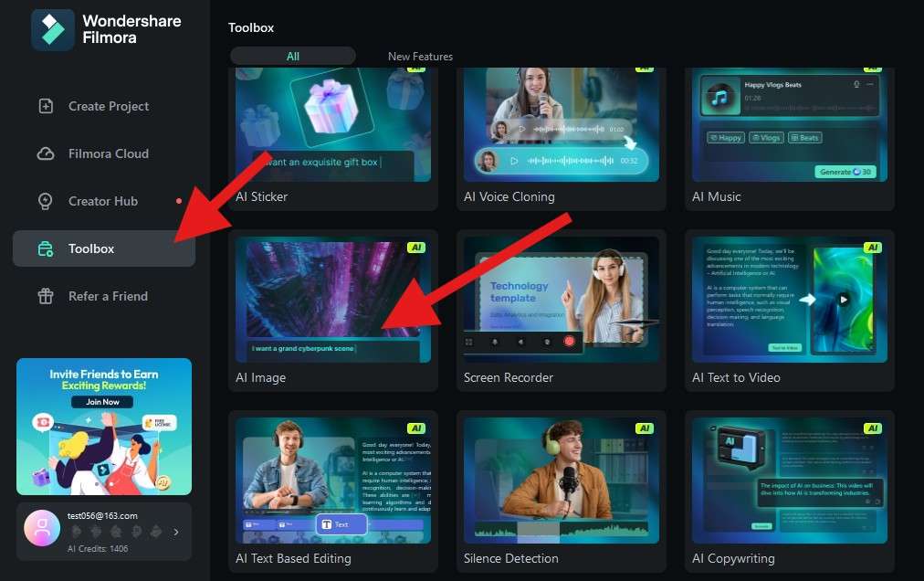924x581 pixels.
Task: Click the AI Copywriting label
Action: (734, 558)
